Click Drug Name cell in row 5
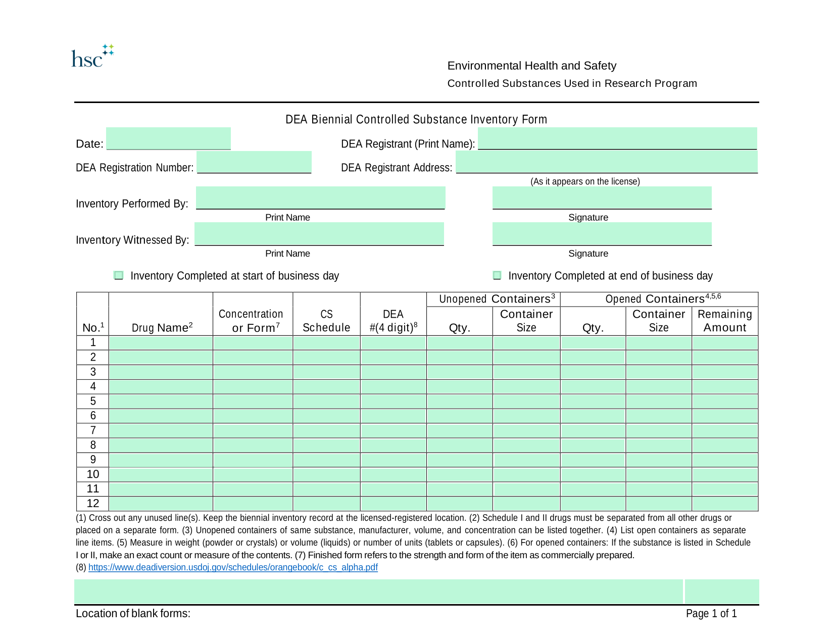 click(161, 402)
